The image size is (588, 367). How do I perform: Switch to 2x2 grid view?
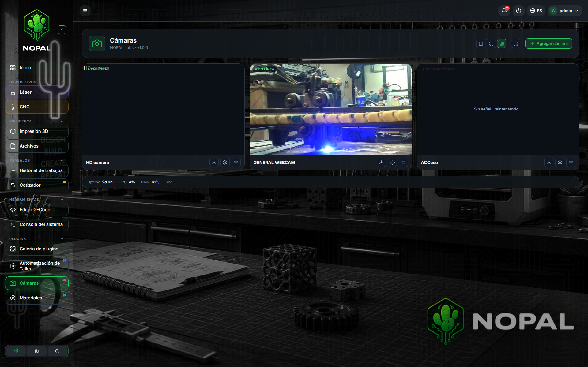[491, 43]
